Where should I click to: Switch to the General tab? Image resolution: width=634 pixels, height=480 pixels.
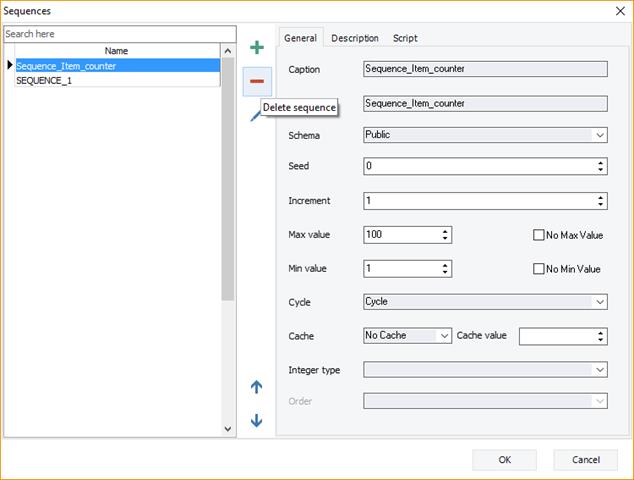[x=300, y=38]
